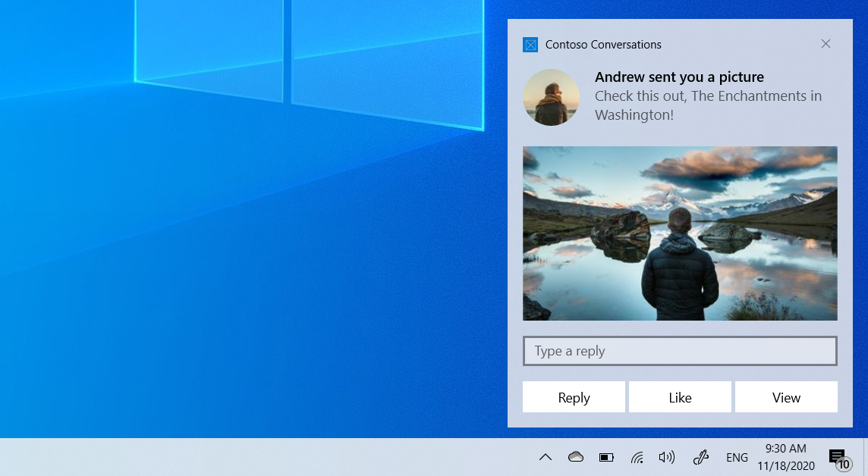This screenshot has height=476, width=868.
Task: Open the Enchantments mountain picture
Action: point(680,233)
